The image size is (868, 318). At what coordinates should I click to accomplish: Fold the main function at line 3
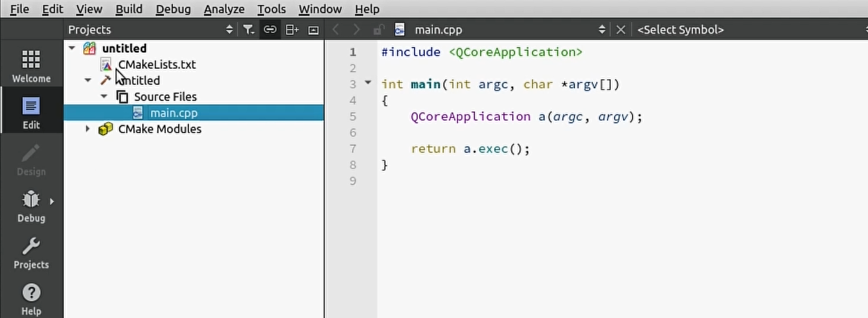click(x=368, y=84)
